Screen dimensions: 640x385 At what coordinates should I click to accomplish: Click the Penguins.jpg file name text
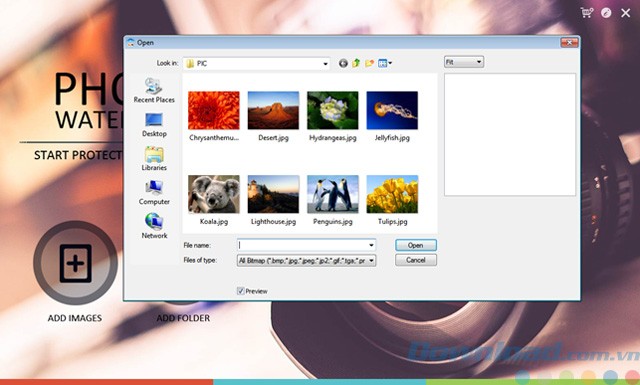pos(333,222)
